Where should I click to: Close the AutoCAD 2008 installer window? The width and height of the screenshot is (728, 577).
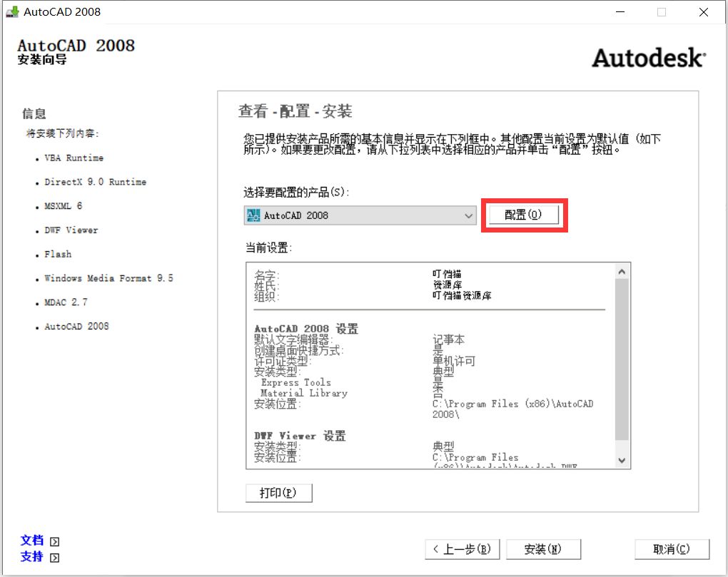[x=704, y=12]
